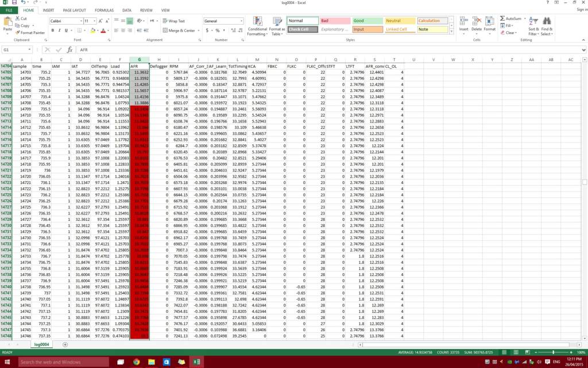This screenshot has height=368, width=588.
Task: Apply the Good cell style
Action: (x=366, y=21)
